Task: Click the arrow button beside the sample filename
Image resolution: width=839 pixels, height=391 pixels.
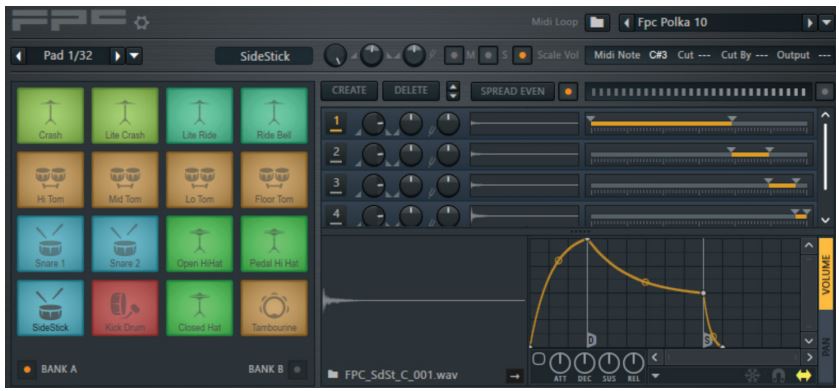Action: tap(515, 376)
